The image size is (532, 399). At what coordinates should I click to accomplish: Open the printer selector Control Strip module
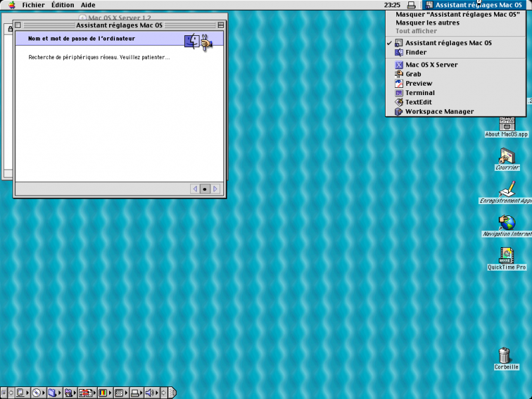coord(137,393)
